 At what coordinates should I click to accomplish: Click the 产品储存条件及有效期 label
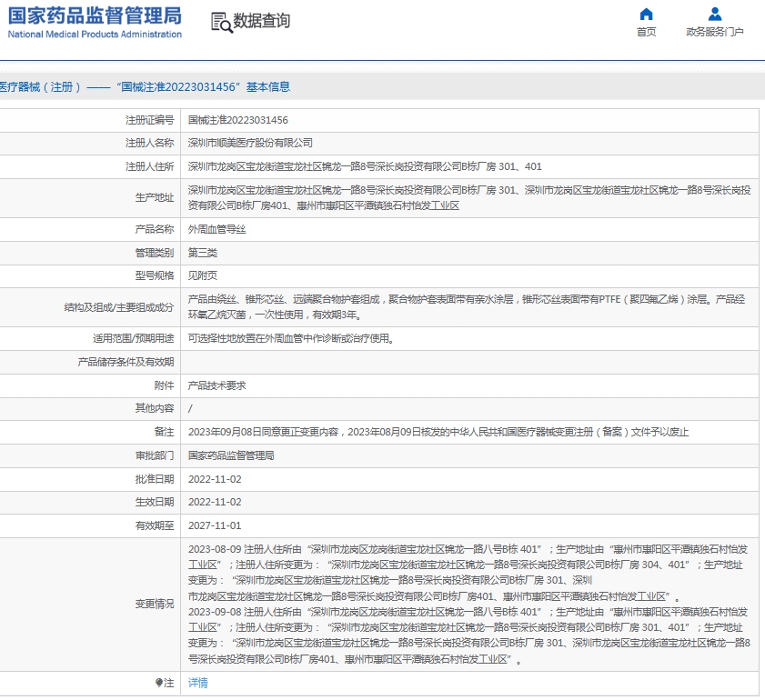126,362
